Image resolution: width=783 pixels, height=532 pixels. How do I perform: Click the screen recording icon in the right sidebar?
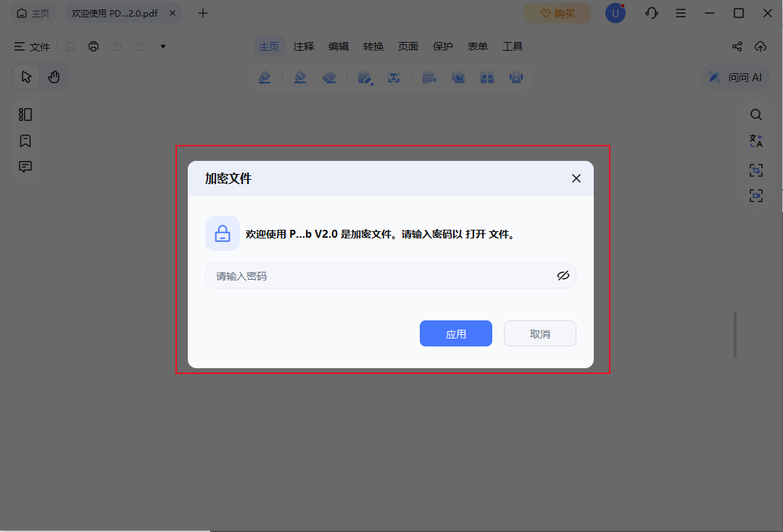click(756, 196)
